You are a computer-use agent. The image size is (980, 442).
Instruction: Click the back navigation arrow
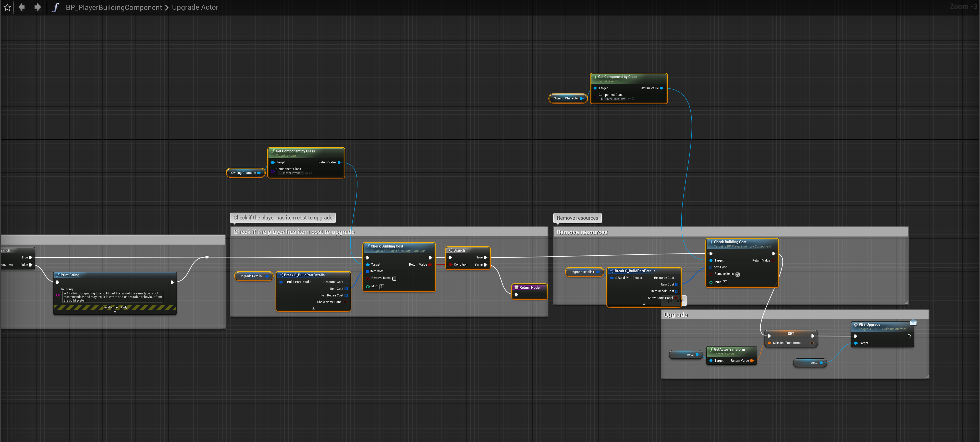pyautogui.click(x=22, y=7)
